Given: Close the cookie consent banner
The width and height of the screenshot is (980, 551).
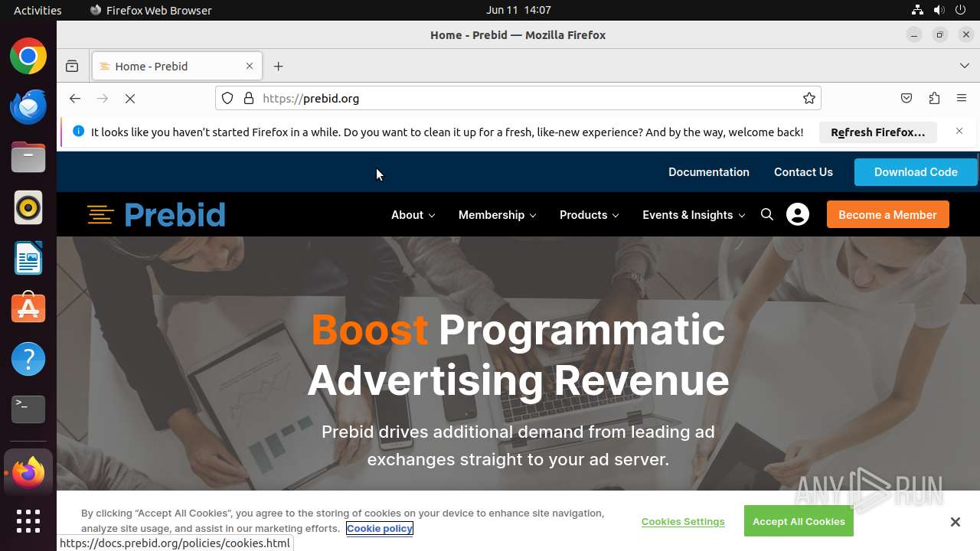Looking at the screenshot, I should tap(955, 522).
